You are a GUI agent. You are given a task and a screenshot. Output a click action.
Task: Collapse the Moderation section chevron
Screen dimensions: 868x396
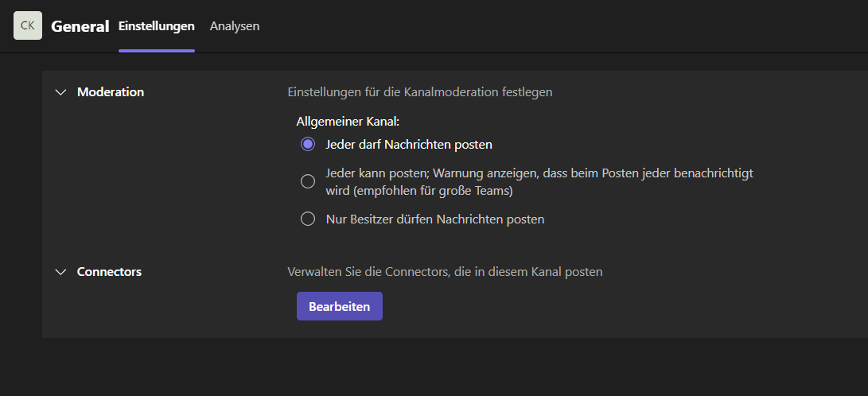click(x=61, y=92)
